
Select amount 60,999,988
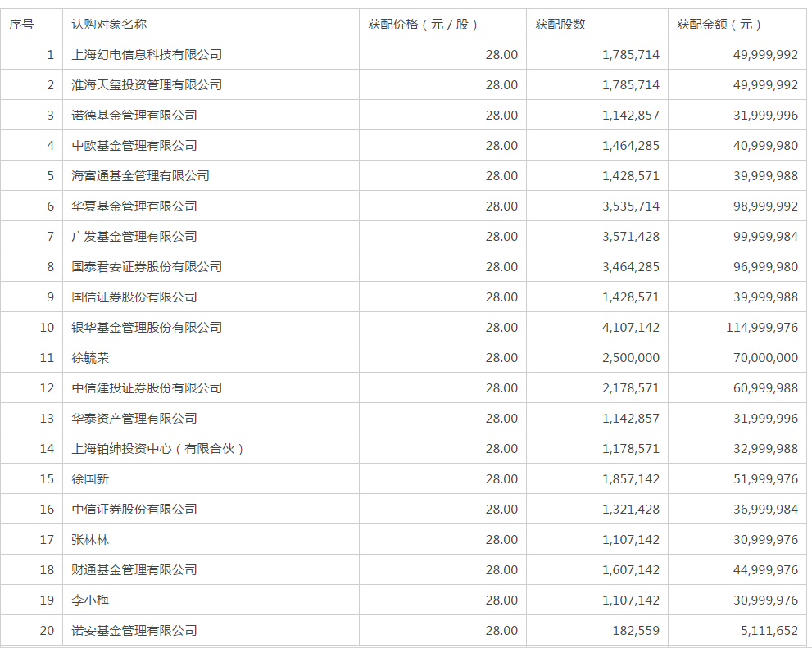(x=765, y=387)
